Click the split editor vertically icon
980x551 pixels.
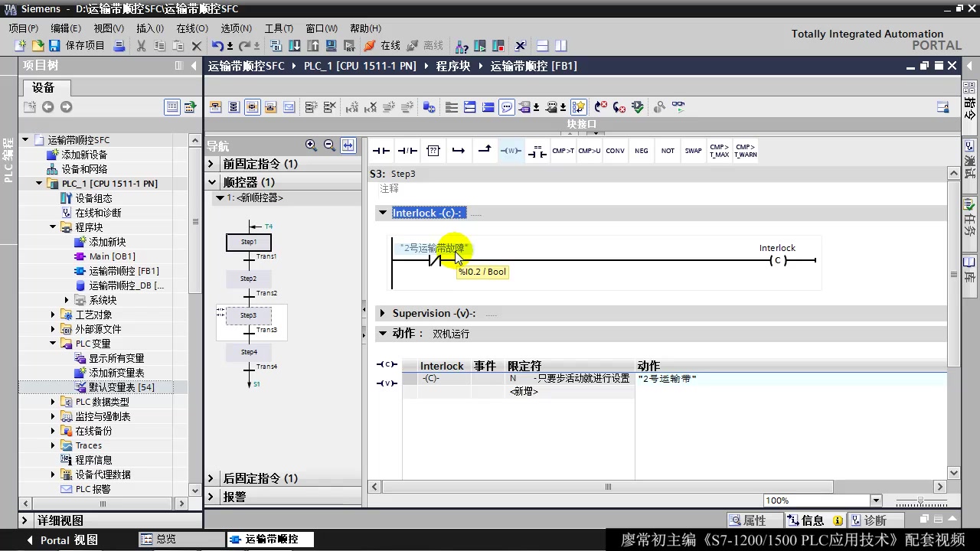click(x=561, y=46)
